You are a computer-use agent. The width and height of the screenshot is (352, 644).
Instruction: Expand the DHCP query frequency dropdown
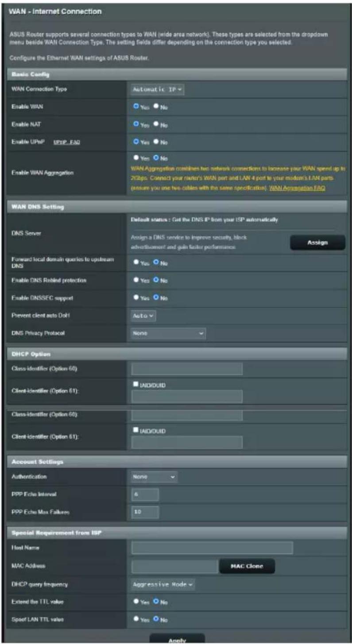162,584
